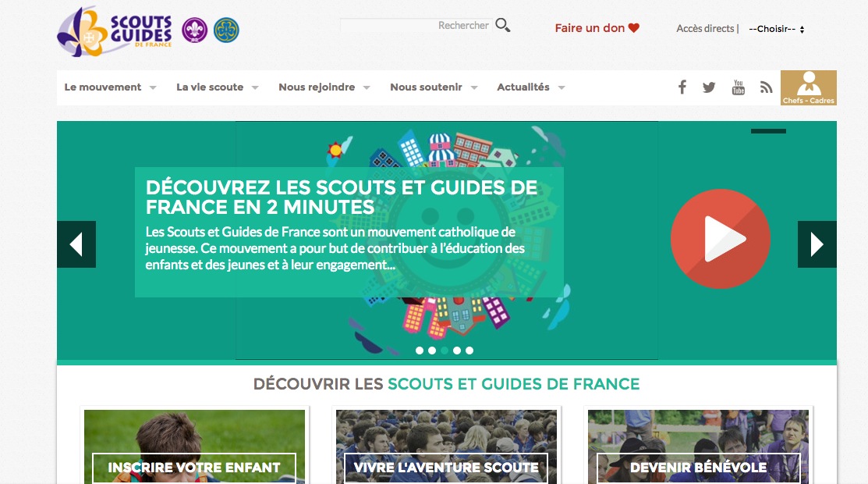This screenshot has width=868, height=484.
Task: Visit the YouTube channel icon
Action: [738, 87]
